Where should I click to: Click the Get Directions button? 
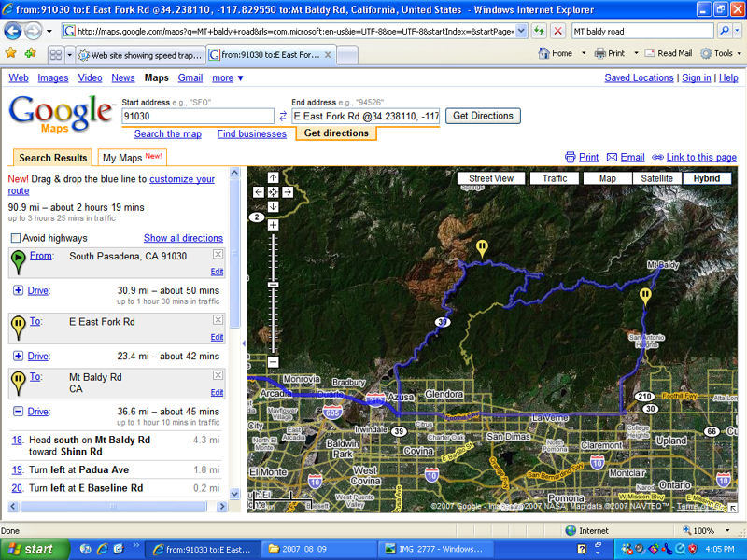[x=483, y=116]
